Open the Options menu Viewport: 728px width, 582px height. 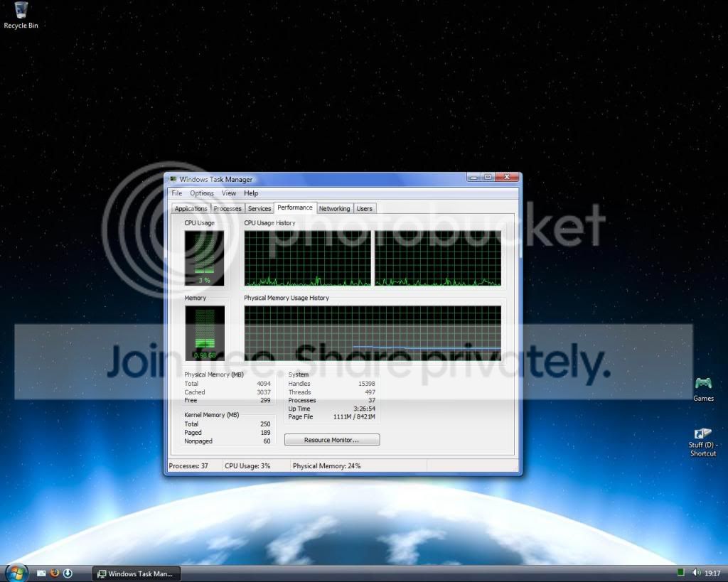point(201,193)
